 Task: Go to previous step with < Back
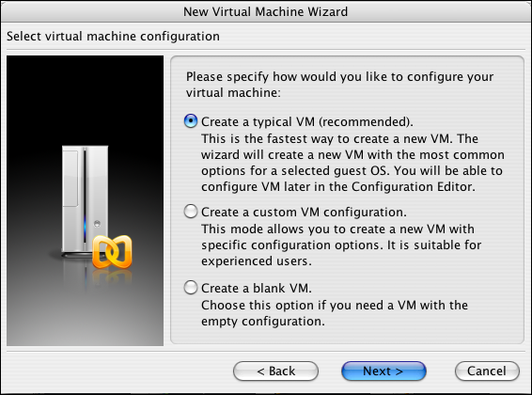[275, 371]
